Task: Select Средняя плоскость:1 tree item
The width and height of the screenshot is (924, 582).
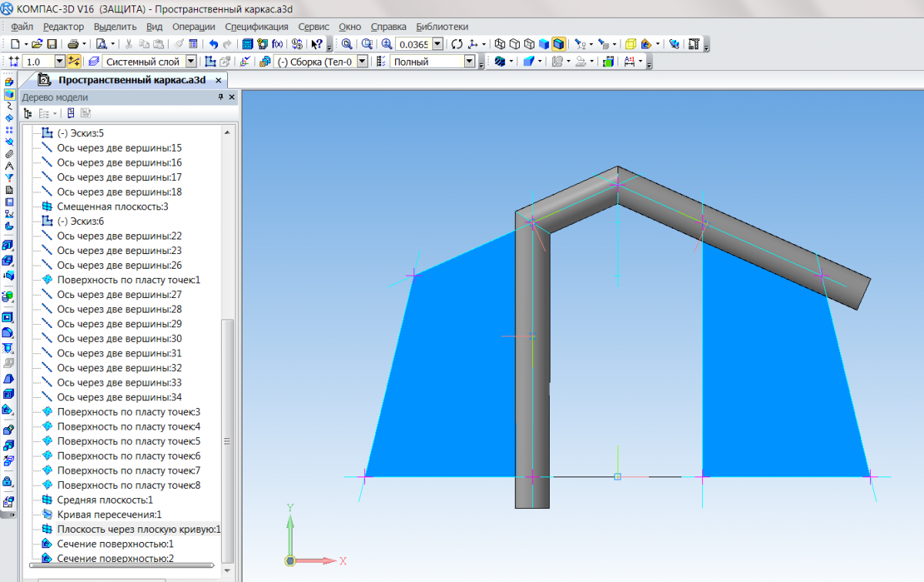Action: pyautogui.click(x=105, y=500)
